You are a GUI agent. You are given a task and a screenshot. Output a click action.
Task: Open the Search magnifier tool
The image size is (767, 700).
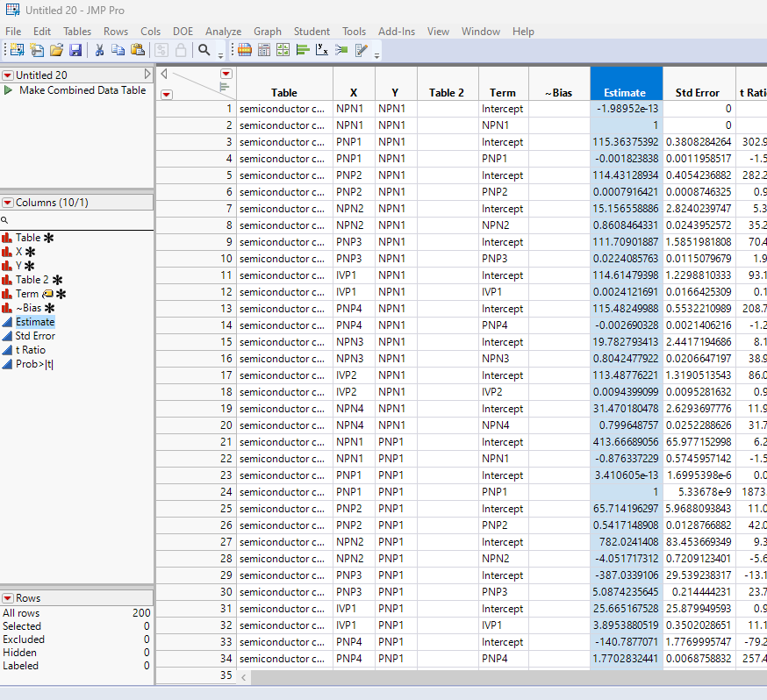coord(204,50)
